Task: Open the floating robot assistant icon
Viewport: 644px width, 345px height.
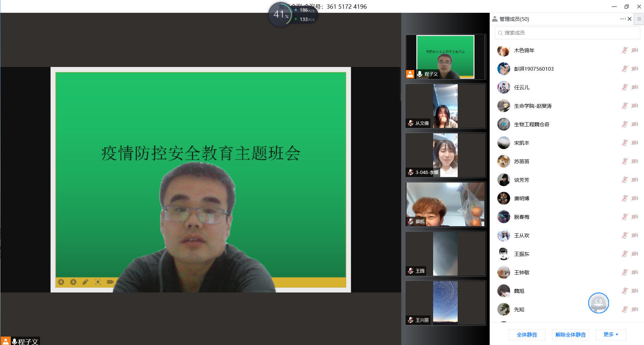Action: coord(598,303)
